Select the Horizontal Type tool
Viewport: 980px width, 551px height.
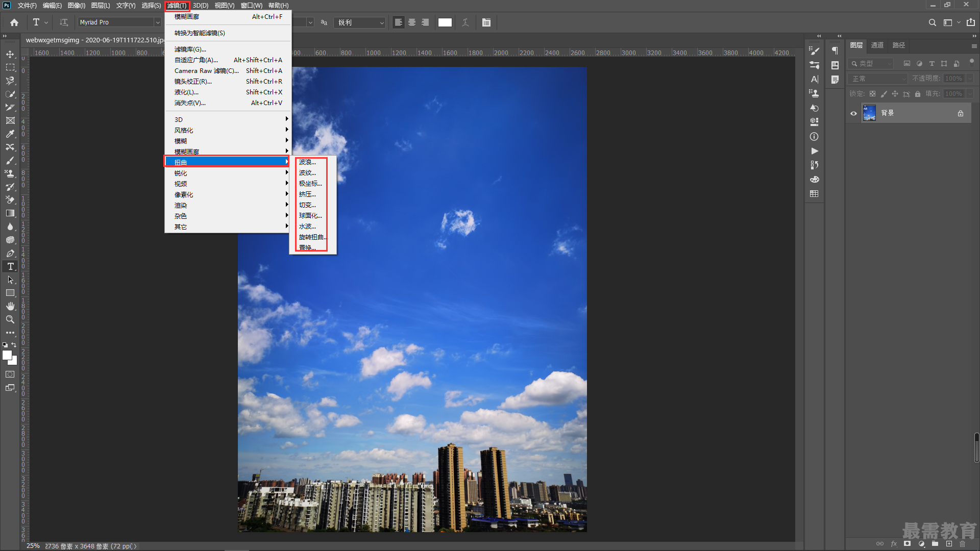click(x=10, y=266)
